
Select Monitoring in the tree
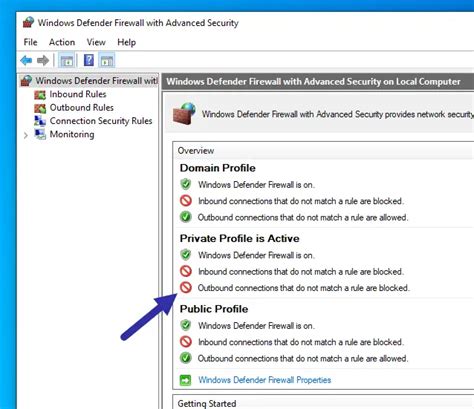tap(72, 134)
